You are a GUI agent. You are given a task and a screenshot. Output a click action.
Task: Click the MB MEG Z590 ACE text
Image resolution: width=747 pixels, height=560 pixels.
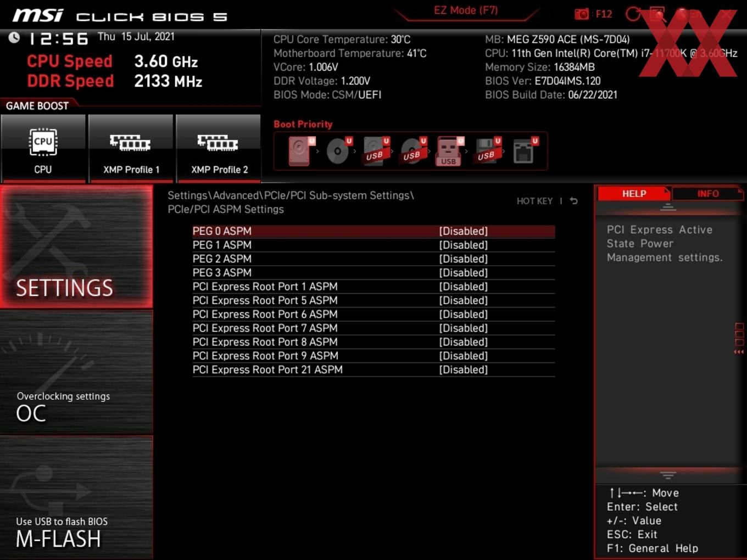[x=558, y=40]
